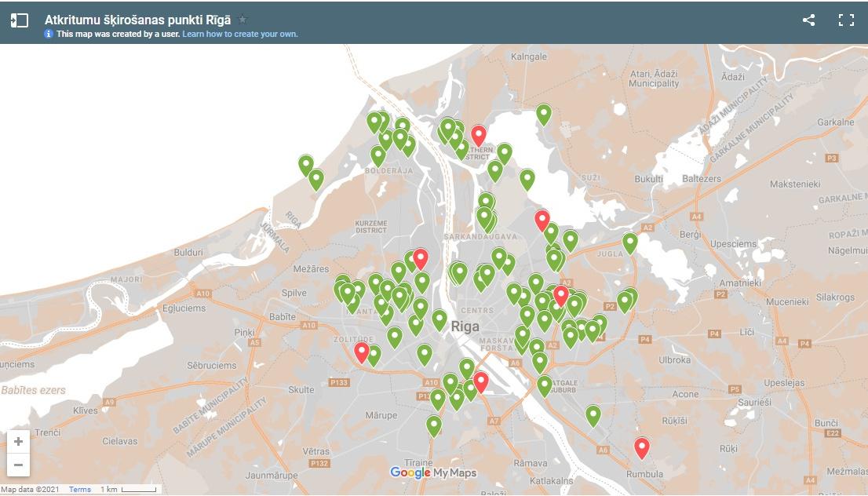
Task: Open the Terms link
Action: point(80,490)
